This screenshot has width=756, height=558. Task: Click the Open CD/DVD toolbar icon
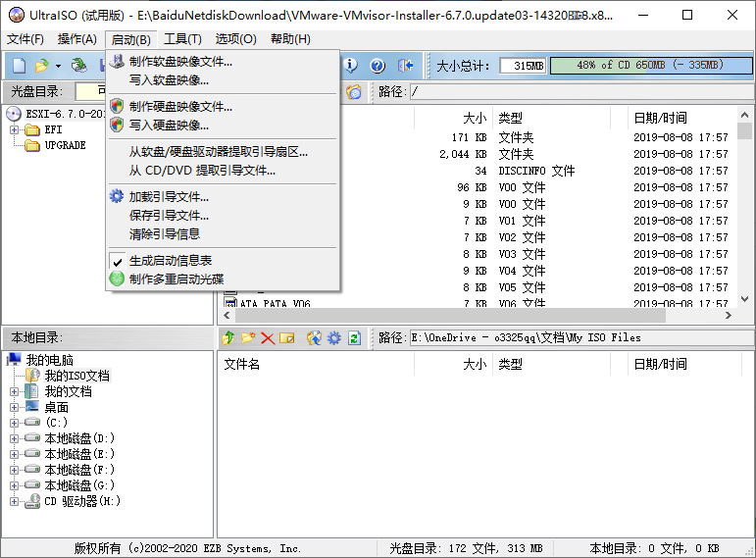79,65
